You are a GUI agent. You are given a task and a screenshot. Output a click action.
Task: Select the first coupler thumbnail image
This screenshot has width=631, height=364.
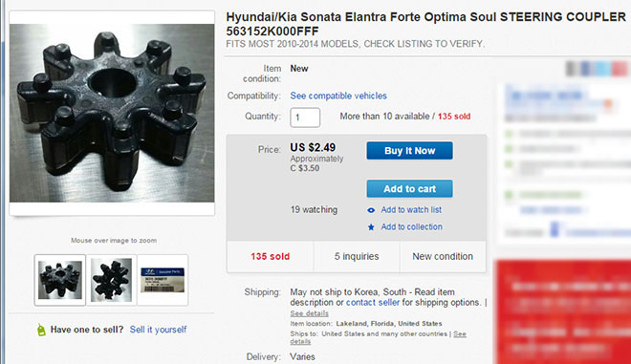[x=60, y=280]
